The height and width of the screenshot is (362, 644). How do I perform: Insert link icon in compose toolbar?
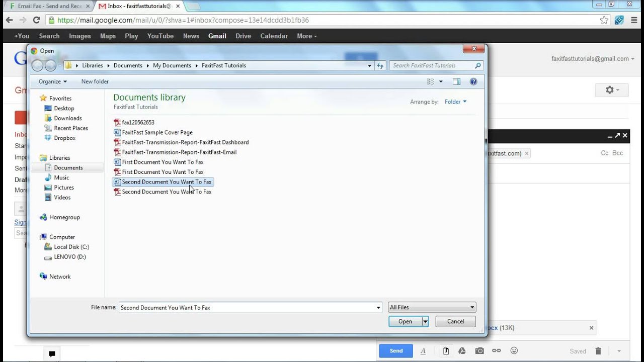pos(497,351)
